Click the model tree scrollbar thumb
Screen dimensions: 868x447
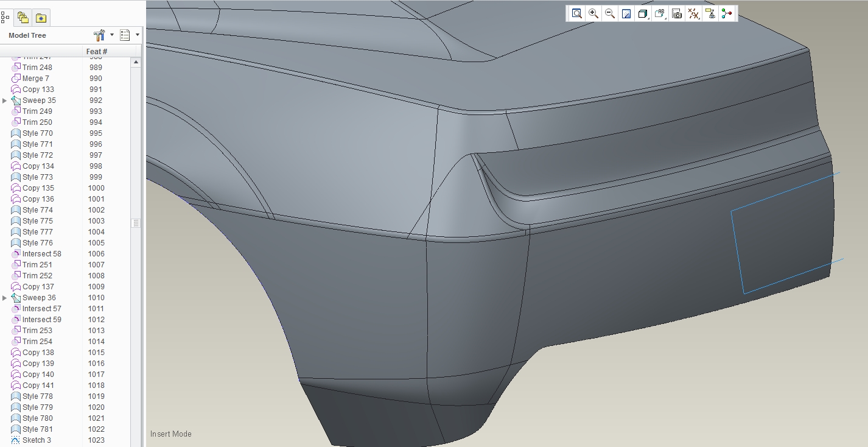point(136,224)
